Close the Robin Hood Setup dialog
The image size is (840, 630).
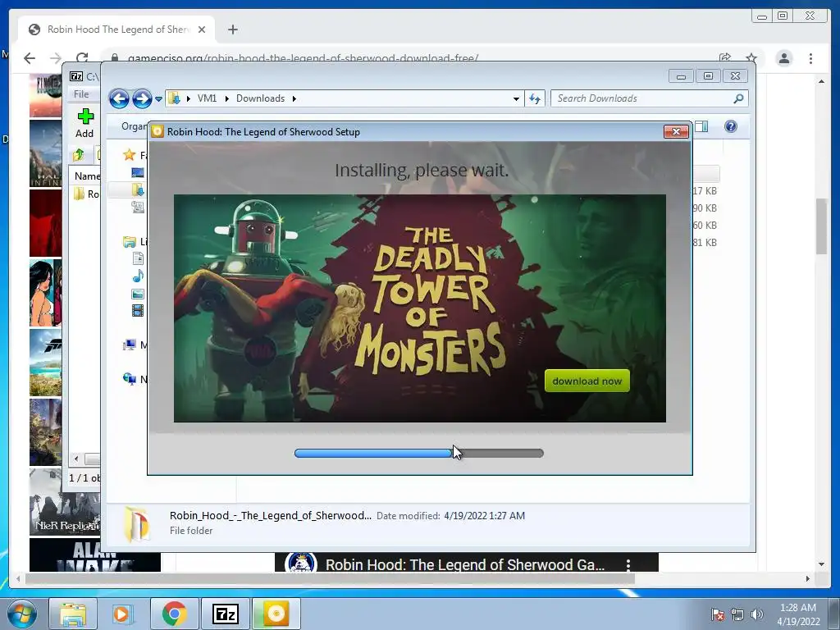pos(676,132)
